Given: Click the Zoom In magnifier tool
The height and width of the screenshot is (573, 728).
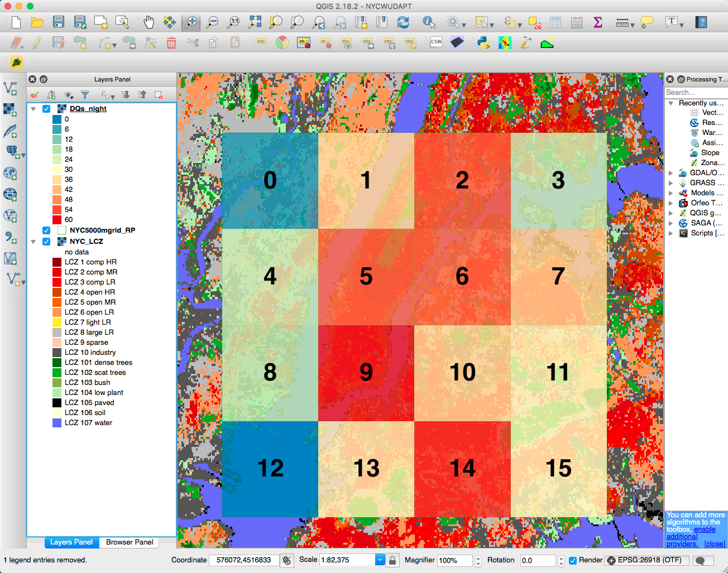Looking at the screenshot, I should click(191, 22).
